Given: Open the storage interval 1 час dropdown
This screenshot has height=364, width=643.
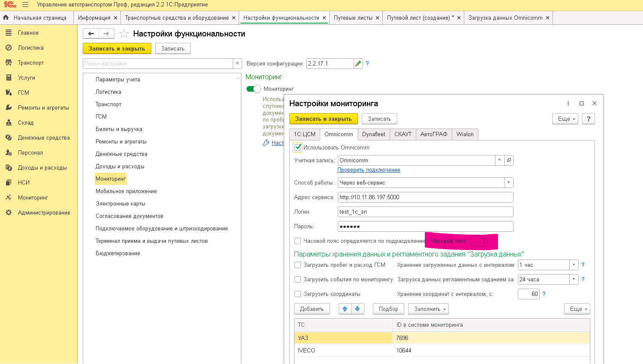Looking at the screenshot, I should coord(574,265).
